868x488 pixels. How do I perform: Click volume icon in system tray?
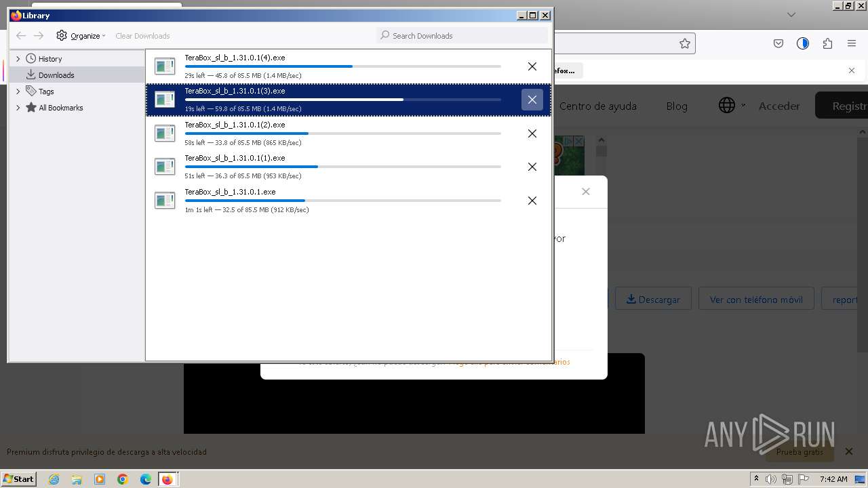pos(771,479)
